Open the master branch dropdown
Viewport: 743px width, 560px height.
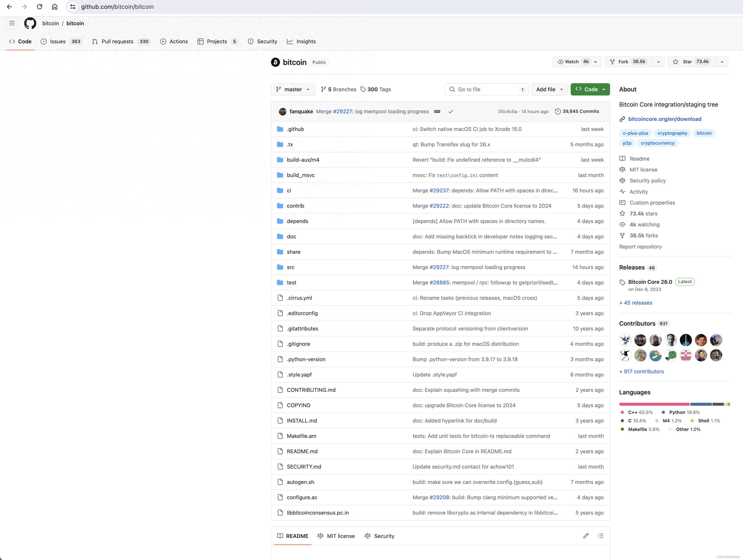pyautogui.click(x=293, y=89)
